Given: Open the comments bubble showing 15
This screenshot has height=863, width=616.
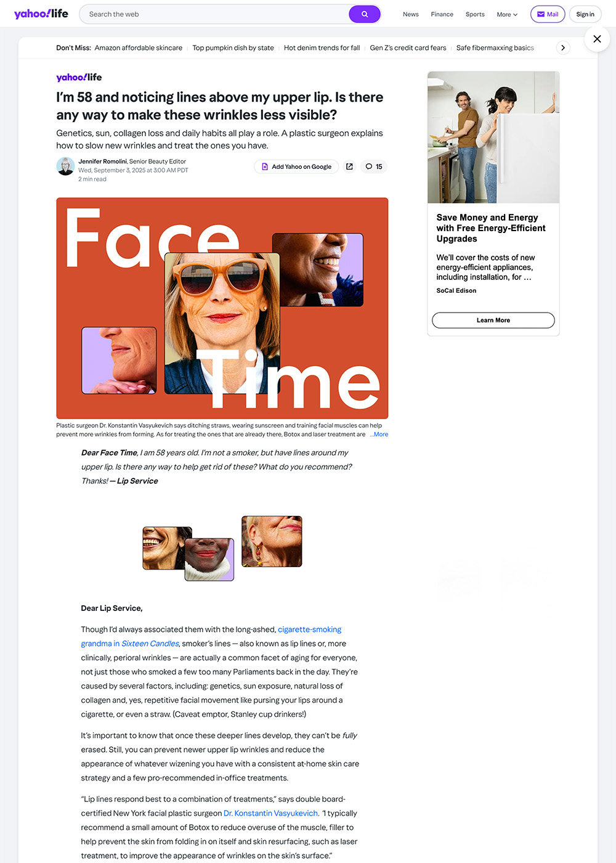Looking at the screenshot, I should click(x=374, y=166).
